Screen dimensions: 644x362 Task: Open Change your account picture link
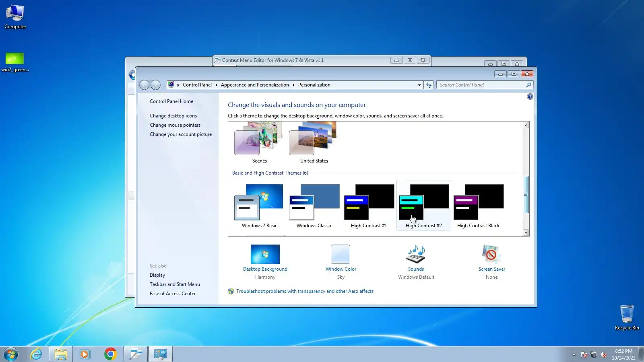point(181,134)
